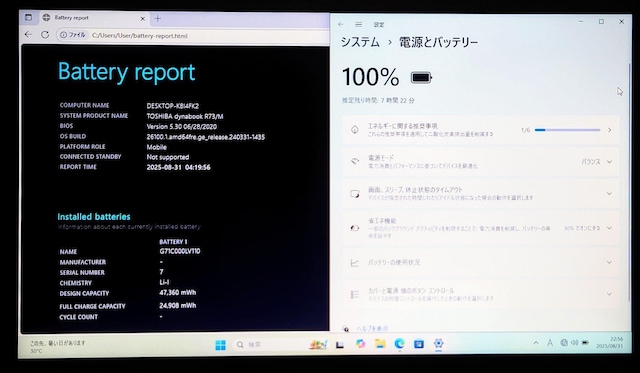Click the IME A input indicator
The height and width of the screenshot is (373, 640).
tap(550, 343)
